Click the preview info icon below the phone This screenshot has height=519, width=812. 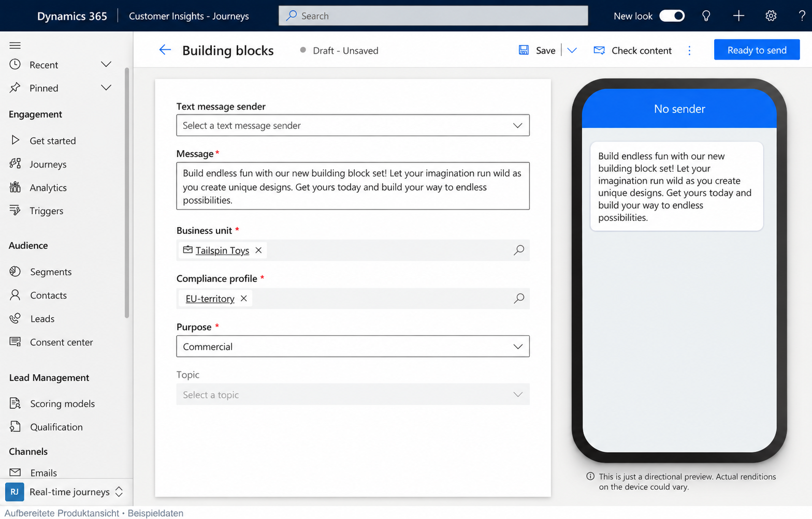590,477
